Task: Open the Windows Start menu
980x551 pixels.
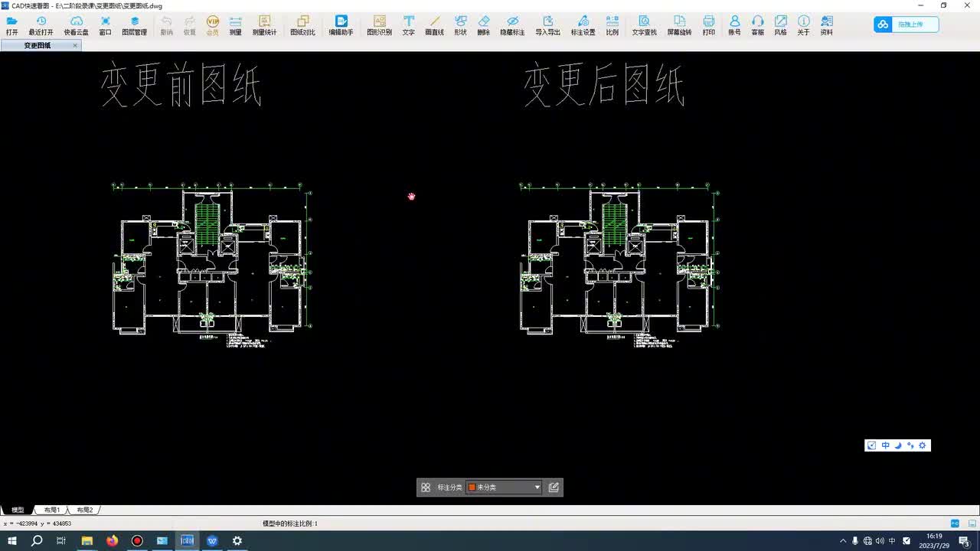Action: pos(12,540)
